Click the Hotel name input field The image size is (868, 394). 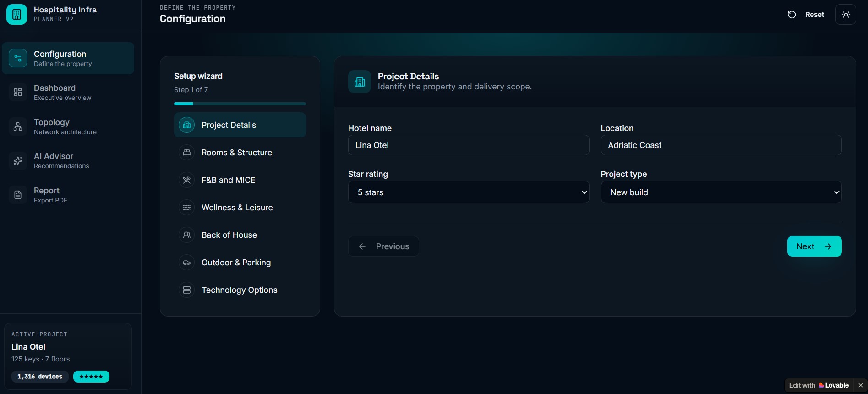coord(469,145)
